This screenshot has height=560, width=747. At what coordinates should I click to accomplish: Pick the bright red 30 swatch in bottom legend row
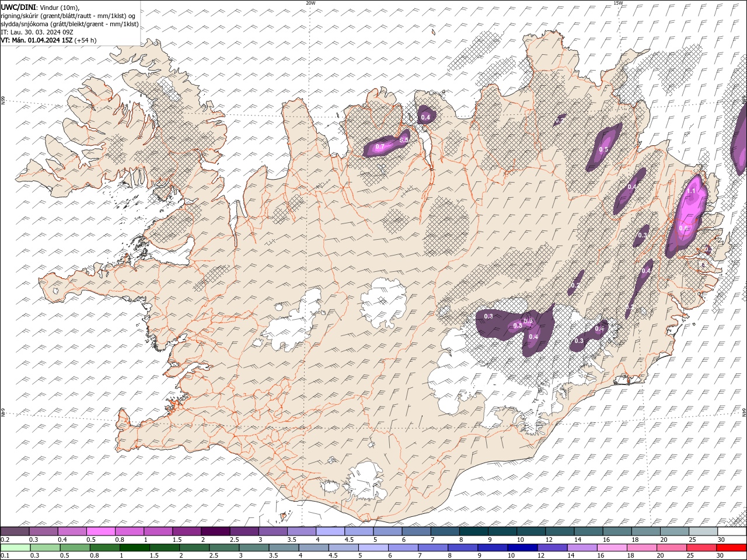(x=732, y=547)
